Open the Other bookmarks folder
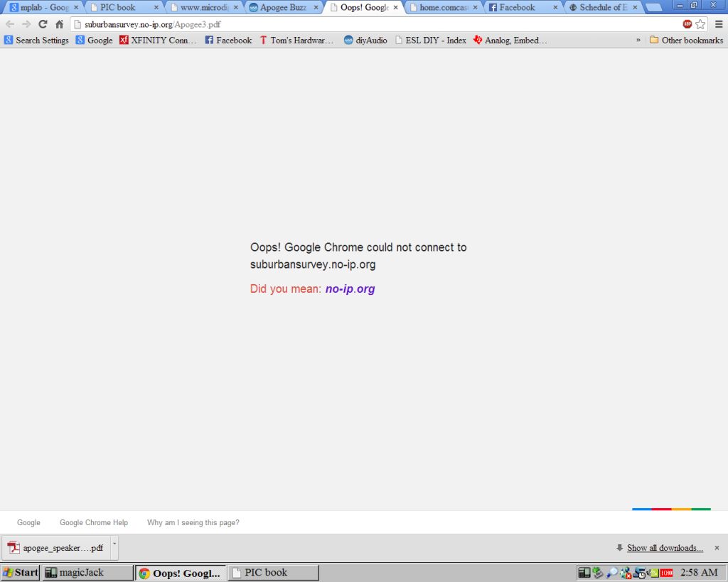728x582 pixels. click(x=686, y=41)
